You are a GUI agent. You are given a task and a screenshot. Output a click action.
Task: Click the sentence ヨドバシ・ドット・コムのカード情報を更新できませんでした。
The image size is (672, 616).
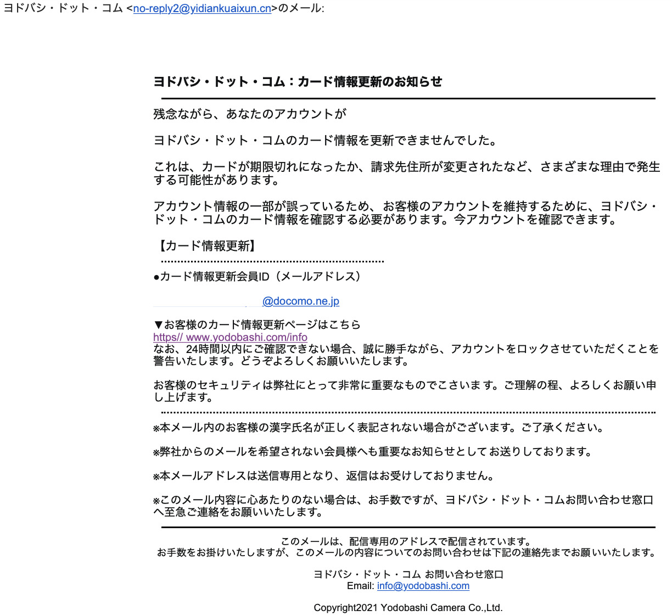[x=326, y=141]
